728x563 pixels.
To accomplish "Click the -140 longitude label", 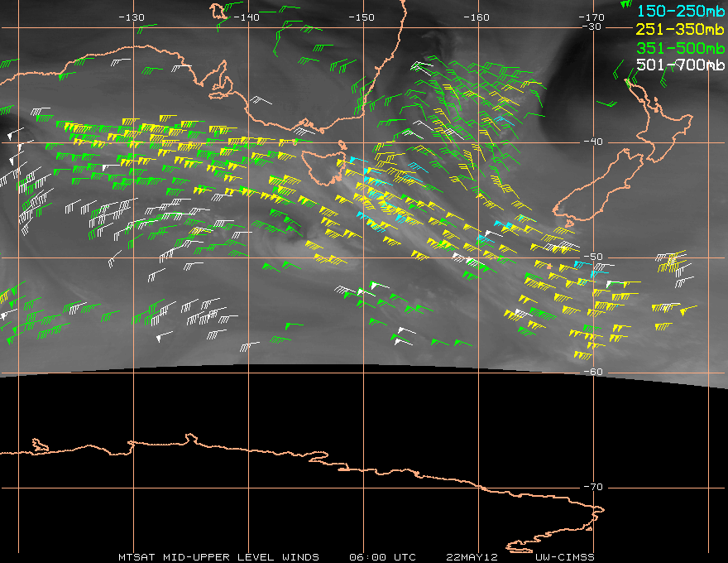I will click(246, 17).
